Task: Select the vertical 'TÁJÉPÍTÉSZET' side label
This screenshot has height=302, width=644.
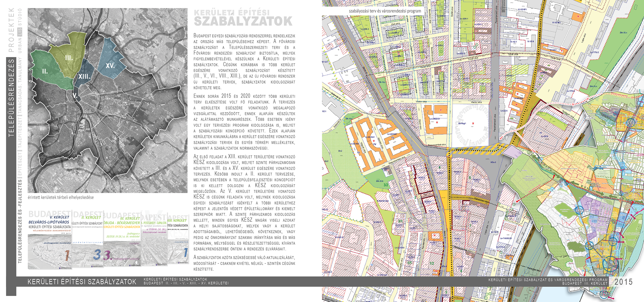Action: tap(20, 133)
